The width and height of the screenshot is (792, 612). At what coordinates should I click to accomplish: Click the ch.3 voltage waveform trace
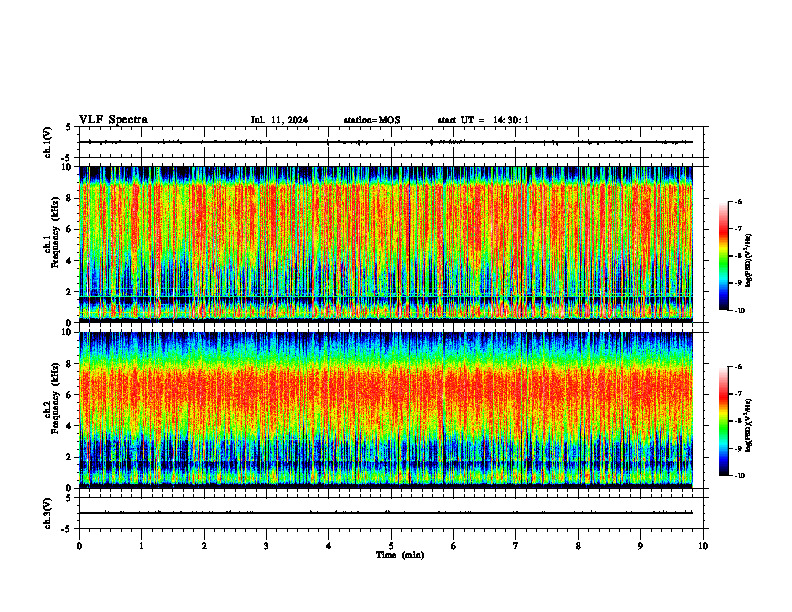(386, 513)
